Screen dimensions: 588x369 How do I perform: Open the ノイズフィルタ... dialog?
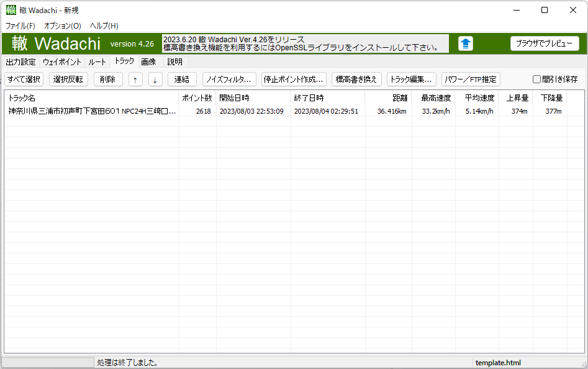[x=229, y=80]
